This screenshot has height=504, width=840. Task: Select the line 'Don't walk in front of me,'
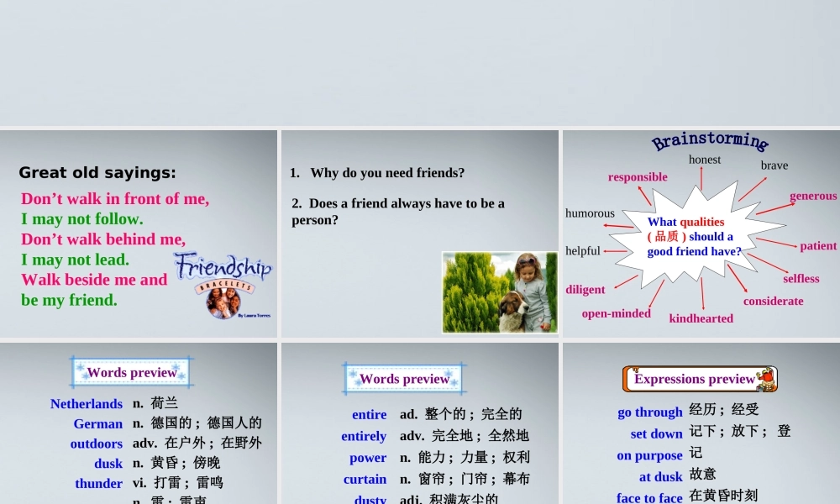click(x=114, y=199)
